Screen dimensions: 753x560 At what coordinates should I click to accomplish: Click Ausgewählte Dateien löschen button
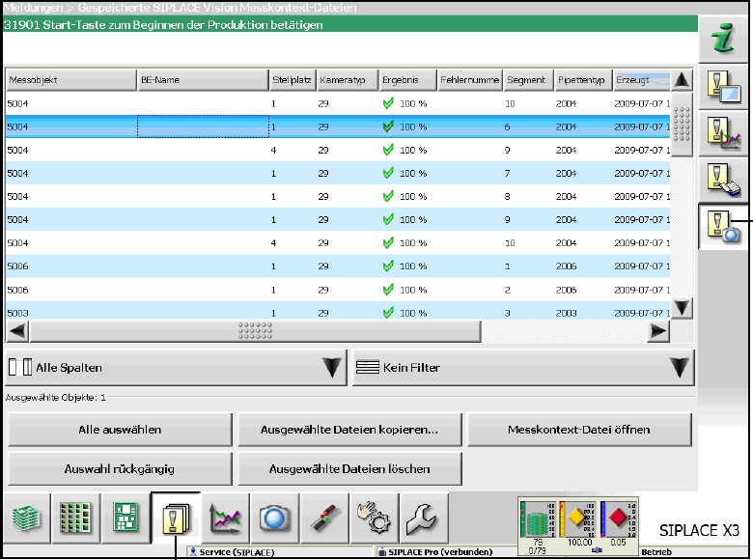(x=349, y=469)
